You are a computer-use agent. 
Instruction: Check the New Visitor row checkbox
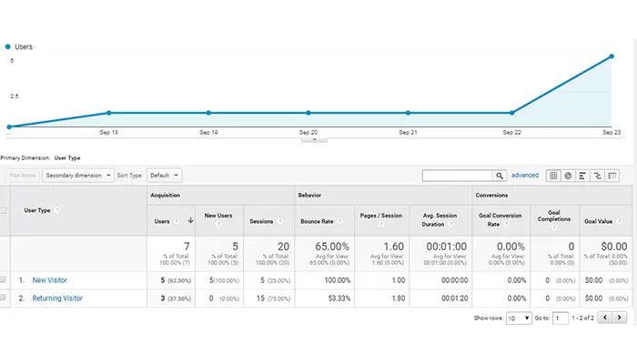pyautogui.click(x=3, y=279)
